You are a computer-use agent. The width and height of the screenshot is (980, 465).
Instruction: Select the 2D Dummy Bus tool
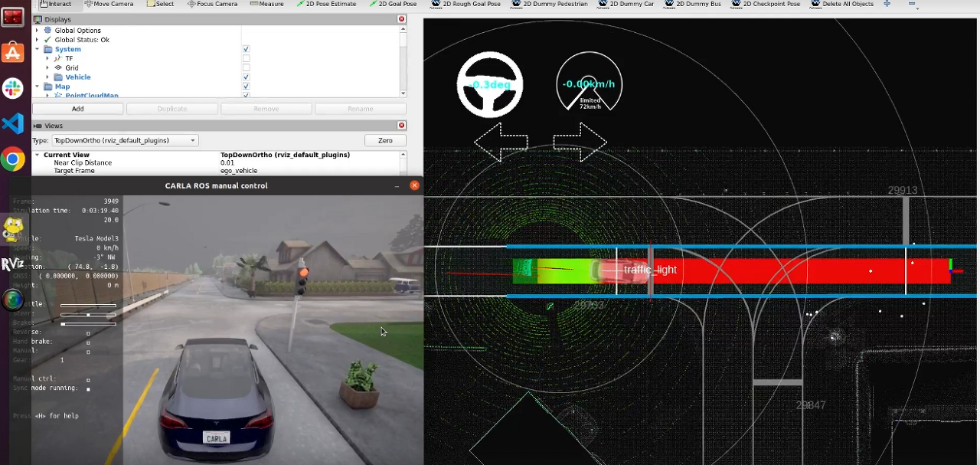coord(693,4)
